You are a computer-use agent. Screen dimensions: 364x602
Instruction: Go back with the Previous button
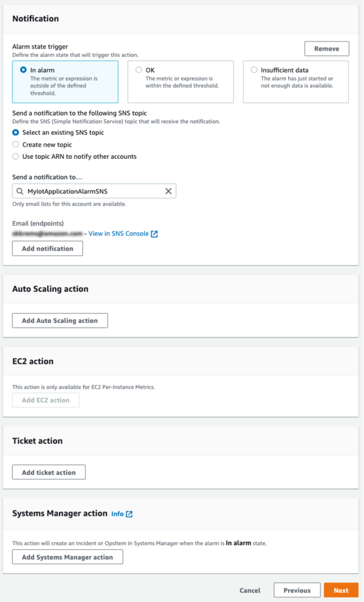296,590
